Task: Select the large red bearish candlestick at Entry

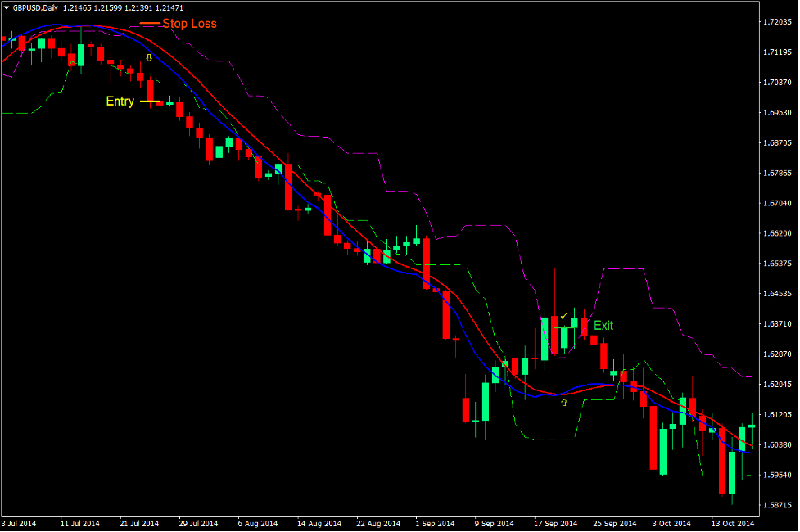Action: 151,90
